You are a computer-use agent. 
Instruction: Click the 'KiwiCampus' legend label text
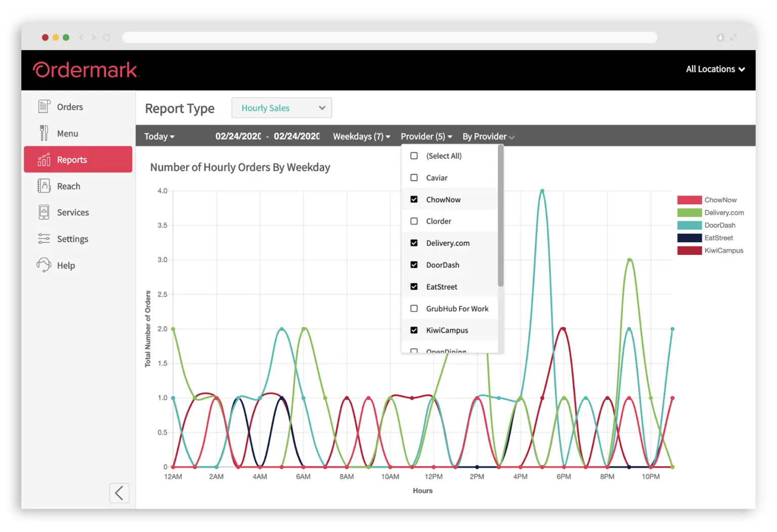point(724,250)
